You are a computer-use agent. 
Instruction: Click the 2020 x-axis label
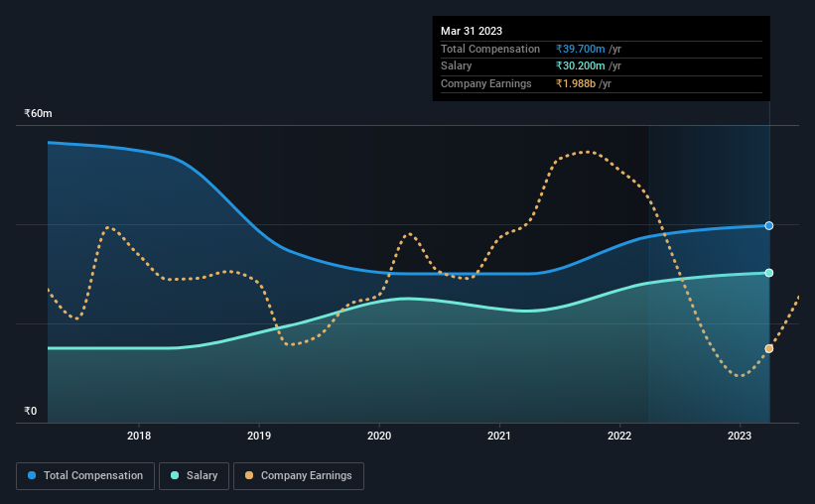pyautogui.click(x=379, y=436)
